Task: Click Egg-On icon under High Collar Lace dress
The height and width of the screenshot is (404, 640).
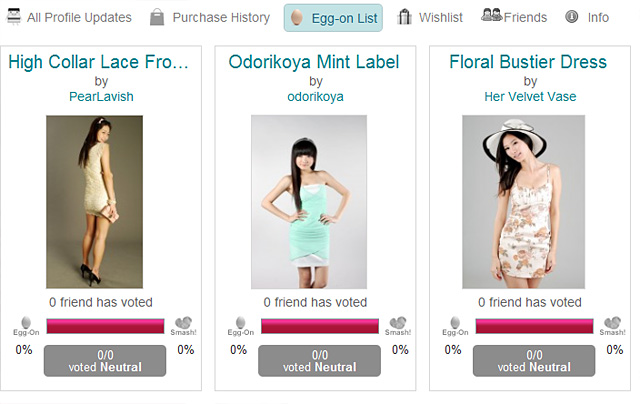Action: coord(22,323)
